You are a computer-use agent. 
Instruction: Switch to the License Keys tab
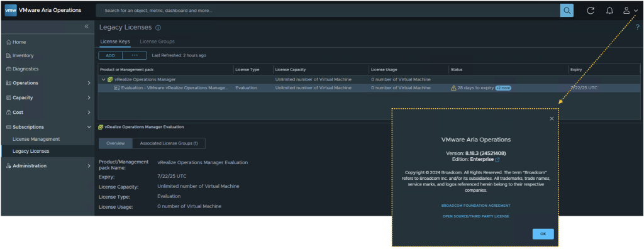(115, 41)
